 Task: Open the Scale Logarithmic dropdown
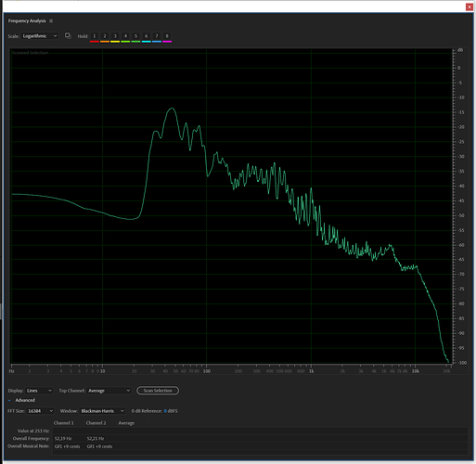[40, 36]
